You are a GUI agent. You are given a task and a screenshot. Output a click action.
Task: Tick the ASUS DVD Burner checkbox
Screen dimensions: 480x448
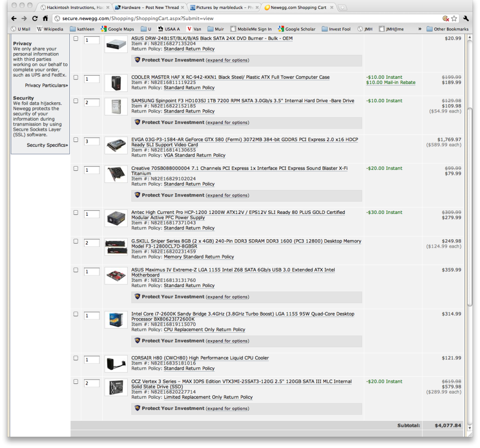click(76, 38)
